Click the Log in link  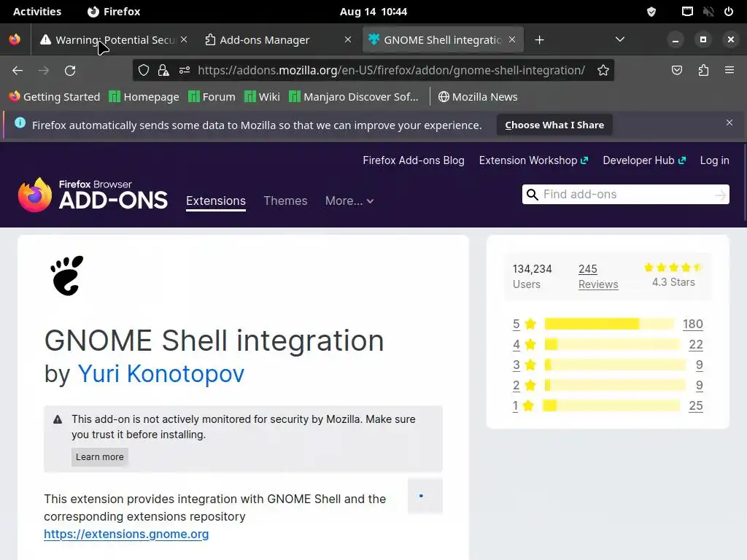pos(714,160)
